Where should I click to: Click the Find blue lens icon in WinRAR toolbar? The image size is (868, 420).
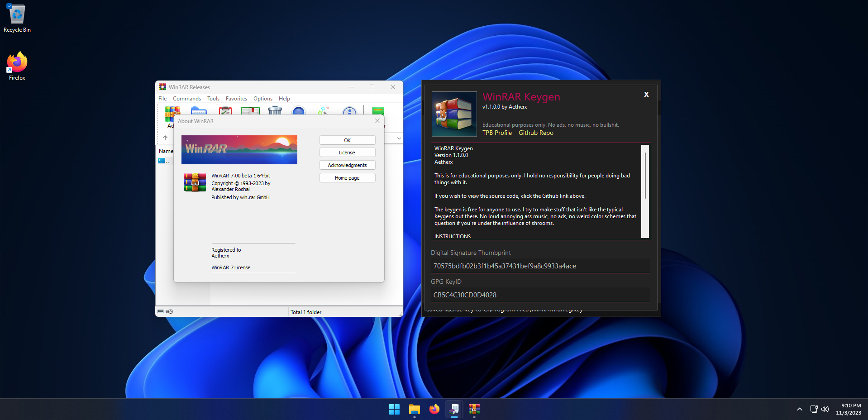[x=299, y=110]
